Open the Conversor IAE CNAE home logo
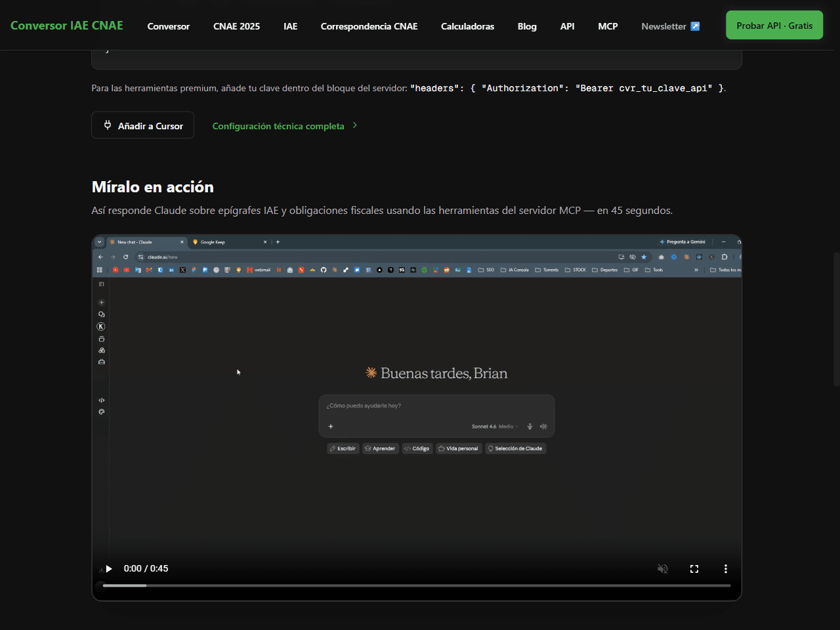The width and height of the screenshot is (840, 630). click(67, 26)
